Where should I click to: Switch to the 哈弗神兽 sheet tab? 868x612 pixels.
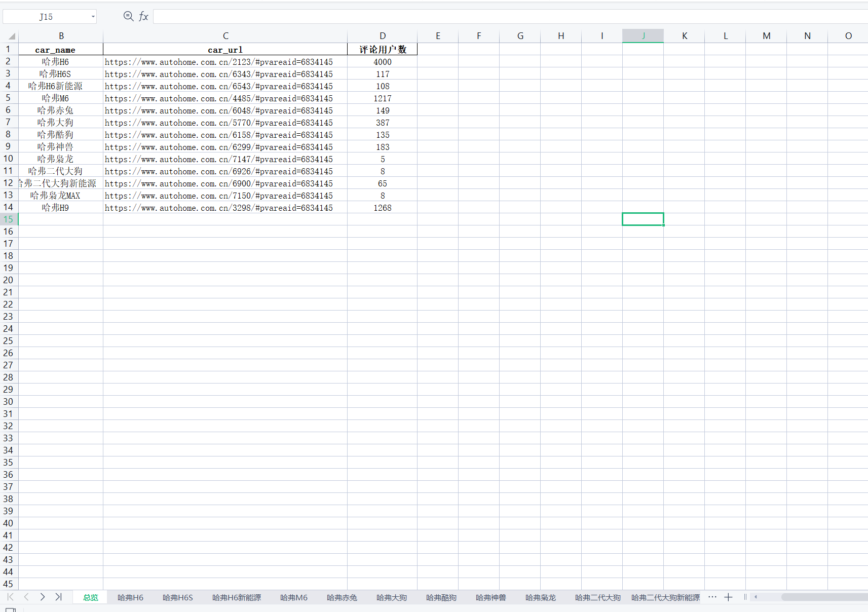(491, 597)
